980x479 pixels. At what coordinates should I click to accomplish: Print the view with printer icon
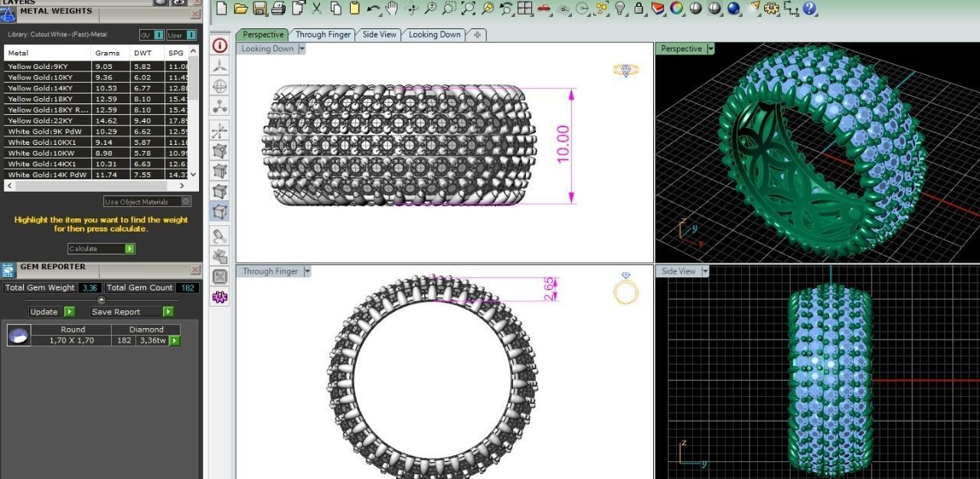point(279,8)
